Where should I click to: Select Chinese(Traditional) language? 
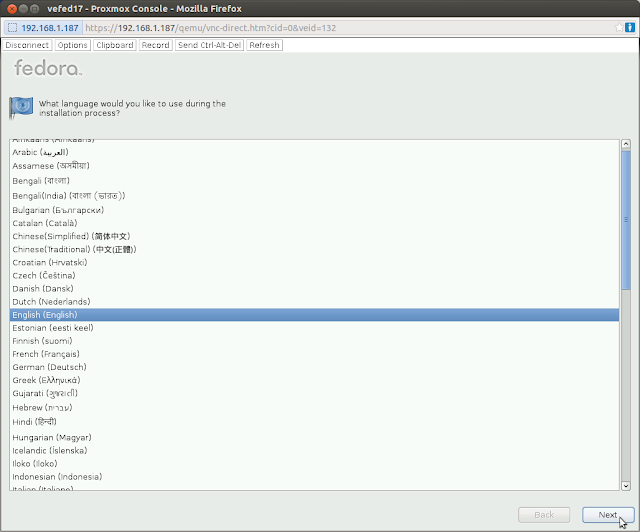pos(314,249)
